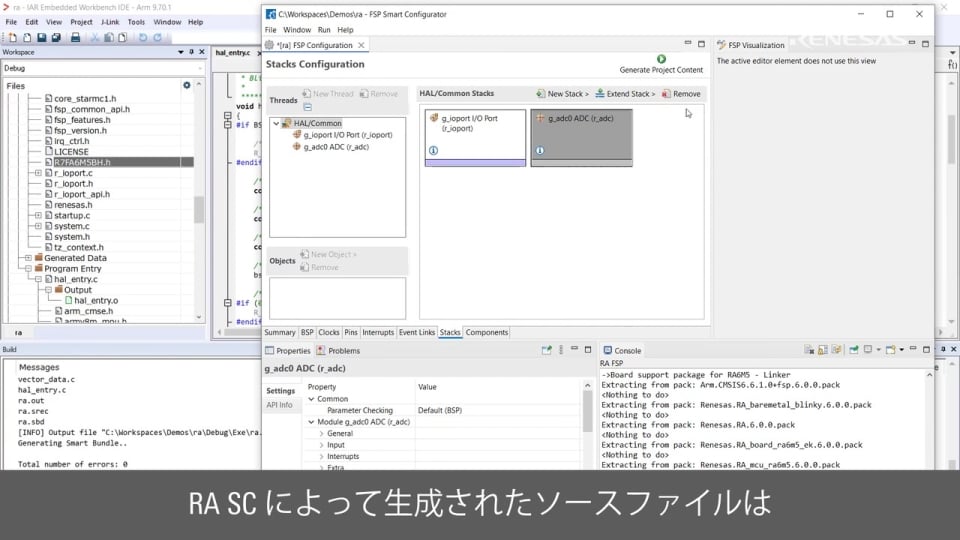Click the Paste icon in IAR toolbar
The image size is (960, 540).
122,37
